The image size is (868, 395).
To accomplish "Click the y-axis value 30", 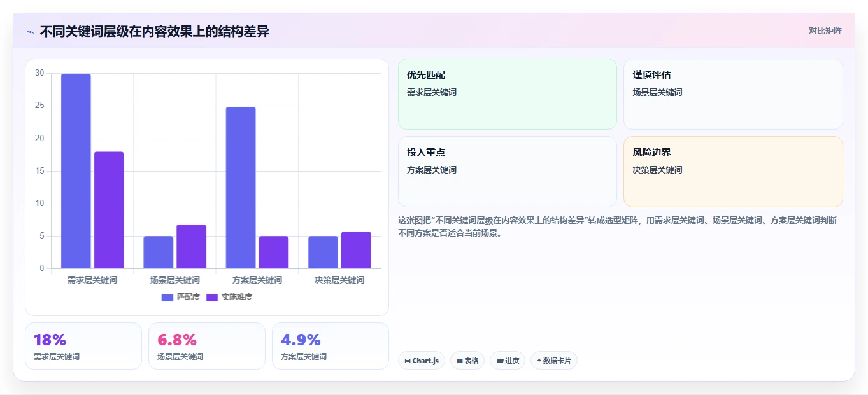I will (x=39, y=73).
